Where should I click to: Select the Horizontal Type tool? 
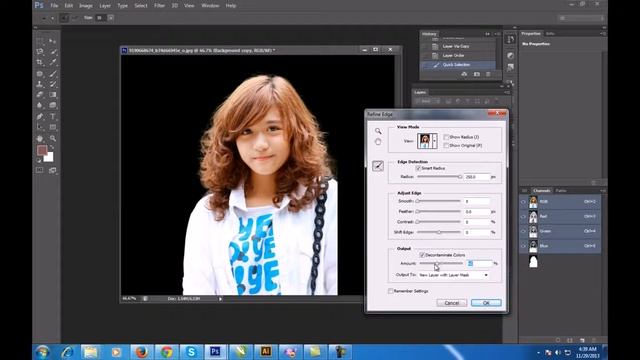tap(53, 116)
